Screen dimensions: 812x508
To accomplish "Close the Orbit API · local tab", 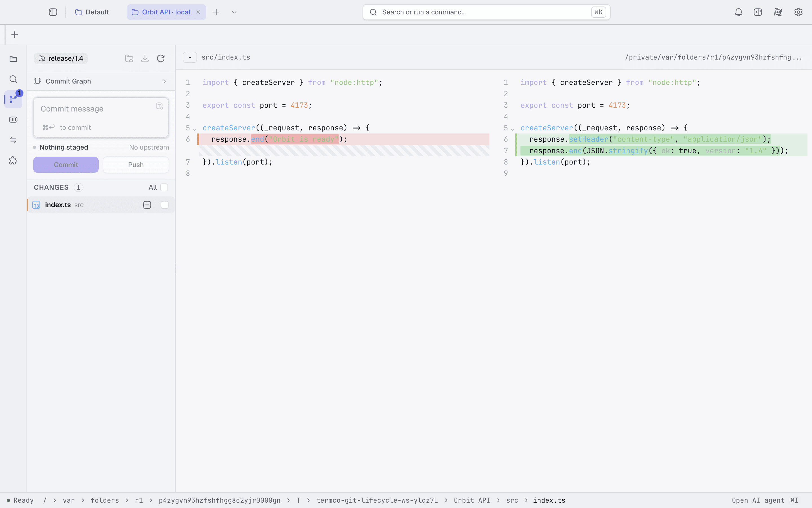I will click(198, 12).
